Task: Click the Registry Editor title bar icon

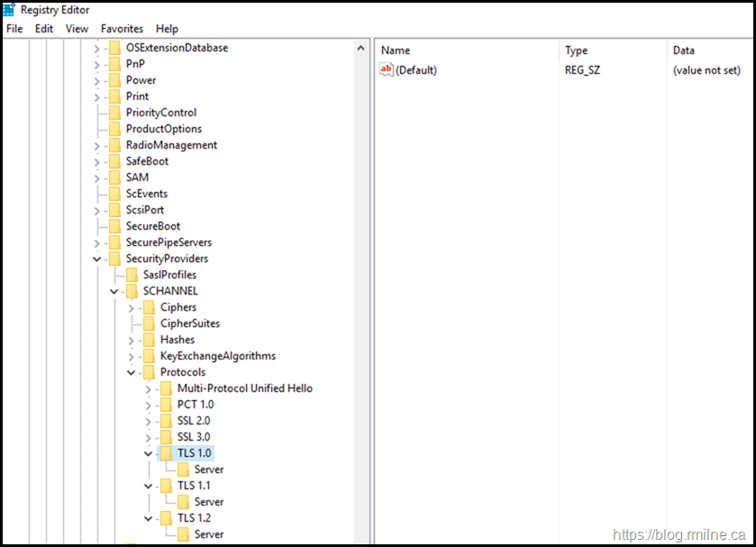Action: 9,10
